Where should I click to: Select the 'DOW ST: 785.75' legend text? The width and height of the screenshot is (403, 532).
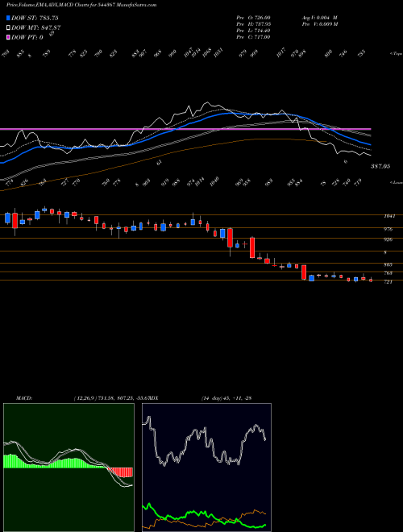pyautogui.click(x=35, y=18)
